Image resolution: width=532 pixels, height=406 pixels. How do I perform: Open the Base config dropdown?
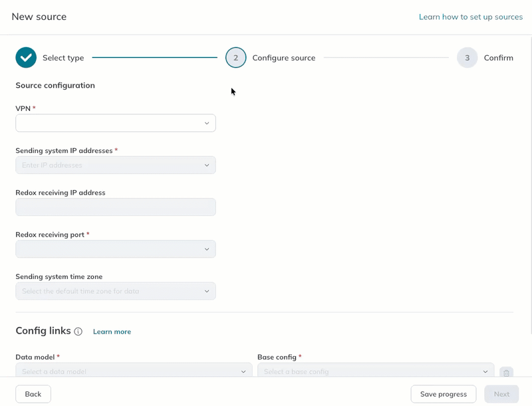coord(376,370)
